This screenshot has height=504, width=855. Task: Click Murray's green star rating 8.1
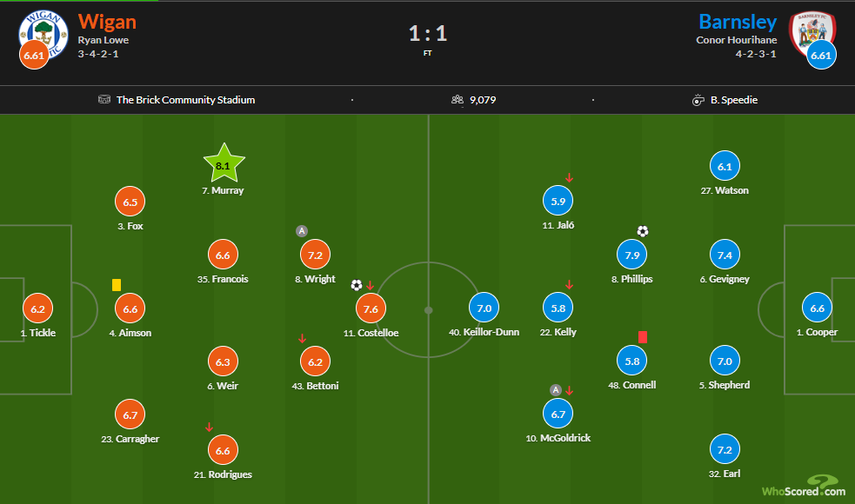224,164
